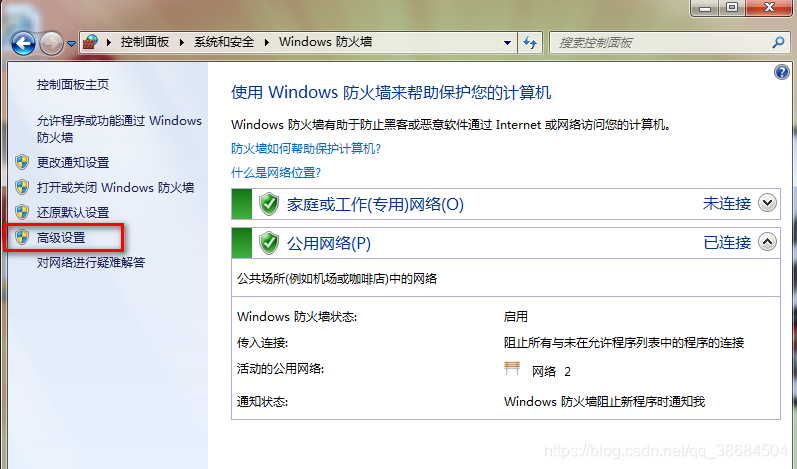Screen dimensions: 797x469
Task: Click green shield icon of 公用网络
Action: point(269,243)
